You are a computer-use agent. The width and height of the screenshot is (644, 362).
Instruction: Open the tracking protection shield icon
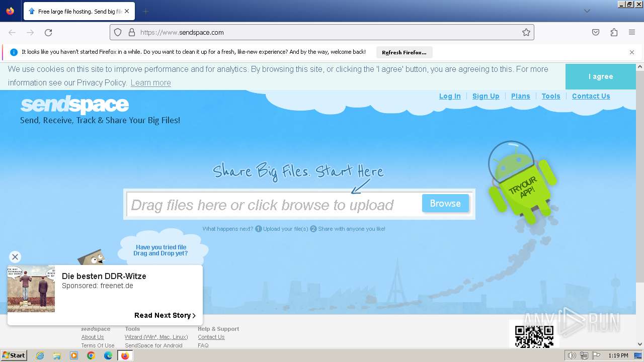(x=118, y=32)
